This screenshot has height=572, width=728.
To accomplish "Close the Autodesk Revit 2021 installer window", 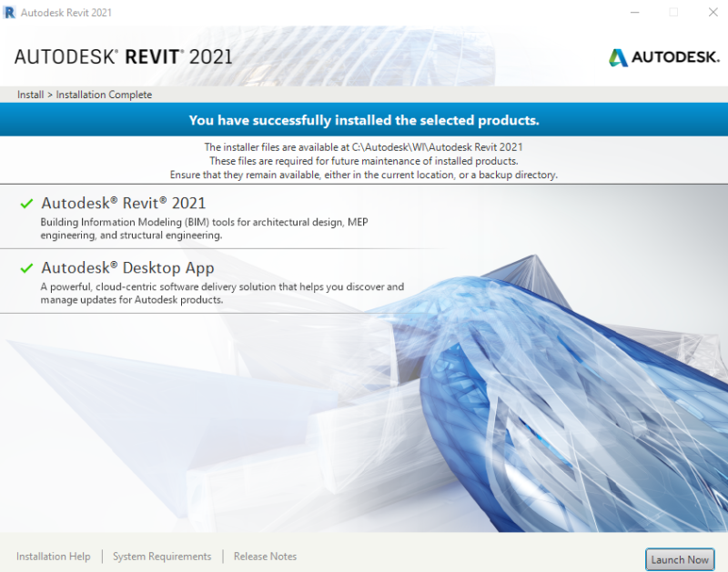I will (713, 13).
